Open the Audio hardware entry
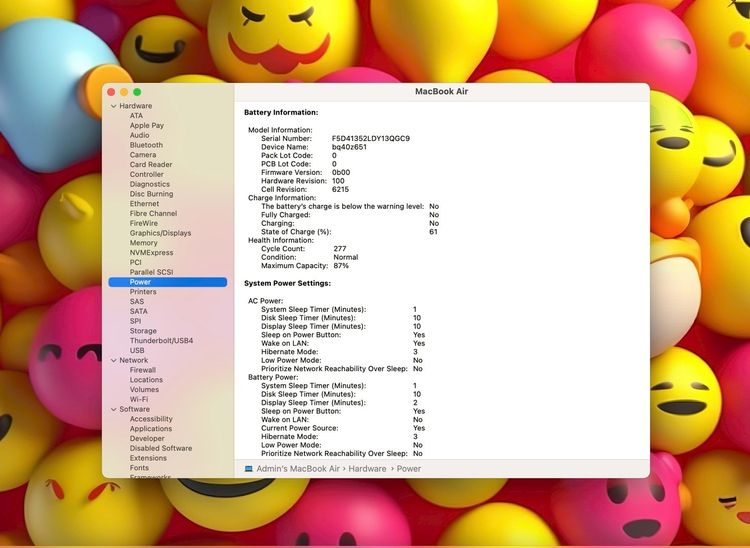The width and height of the screenshot is (750, 548). coord(140,135)
